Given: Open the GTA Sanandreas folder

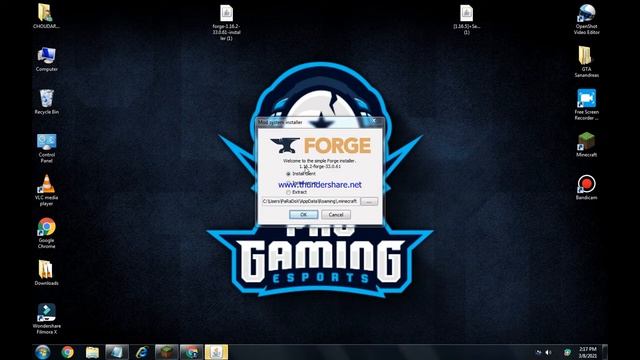Looking at the screenshot, I should [x=587, y=62].
